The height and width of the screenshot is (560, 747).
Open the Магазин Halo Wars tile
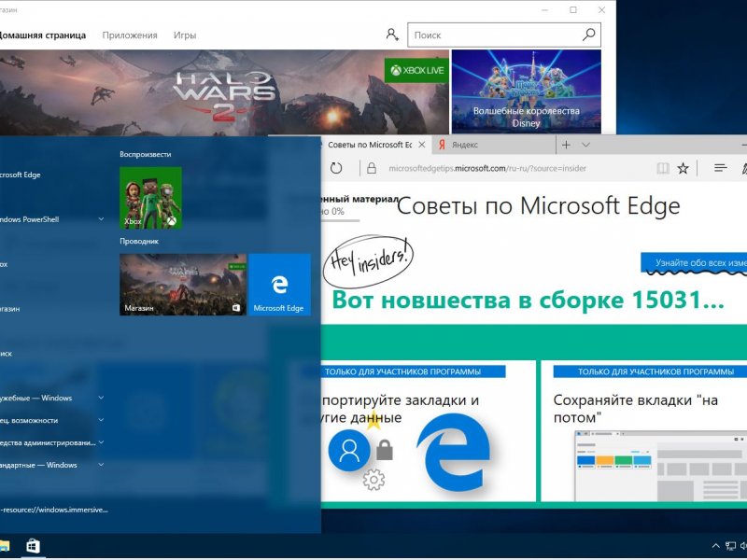183,285
